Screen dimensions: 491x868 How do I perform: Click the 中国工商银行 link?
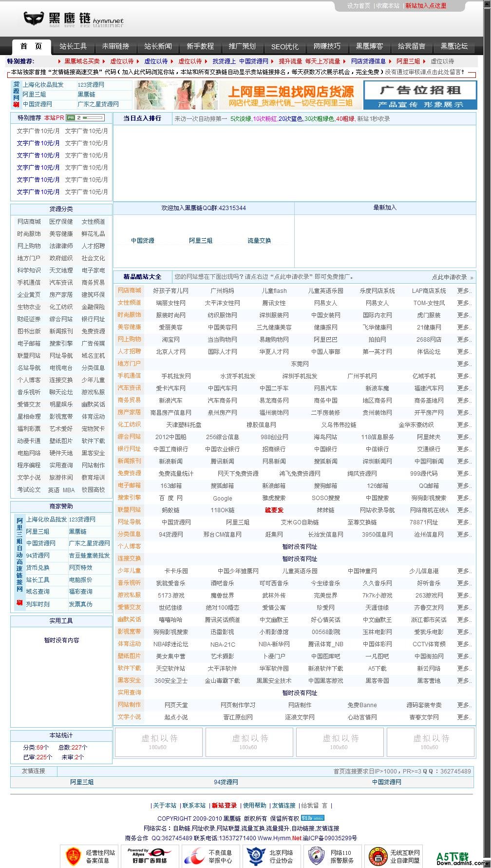(x=170, y=449)
